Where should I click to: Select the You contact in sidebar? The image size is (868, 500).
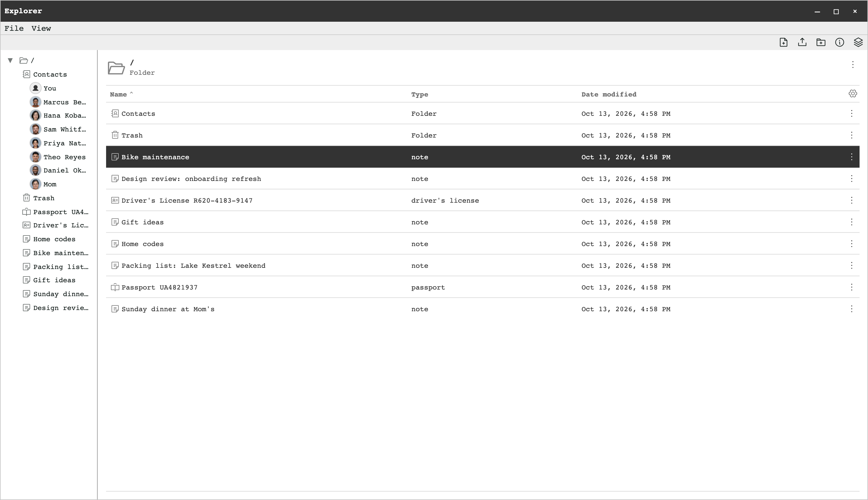point(50,88)
